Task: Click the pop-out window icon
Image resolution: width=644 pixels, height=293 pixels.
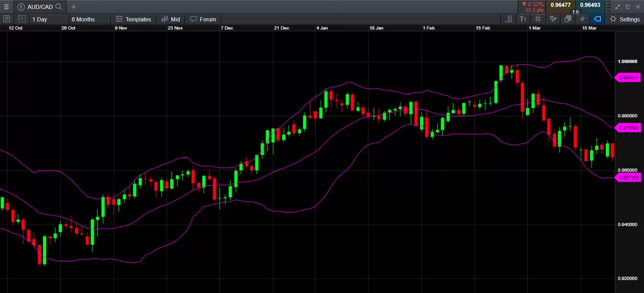Action: click(627, 7)
